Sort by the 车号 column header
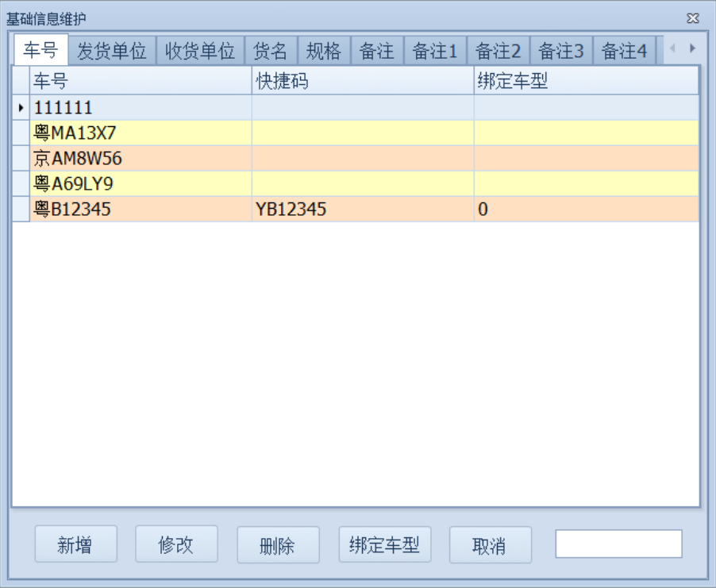This screenshot has height=588, width=716. coord(141,81)
